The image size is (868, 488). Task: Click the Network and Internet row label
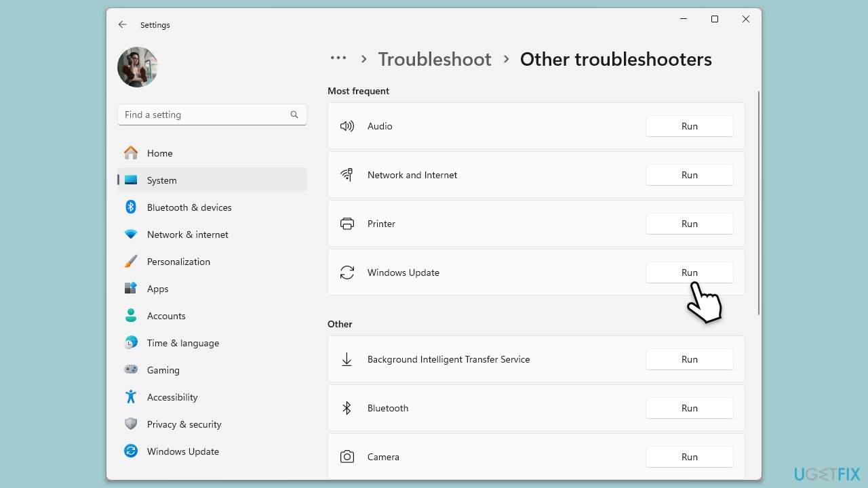click(412, 175)
